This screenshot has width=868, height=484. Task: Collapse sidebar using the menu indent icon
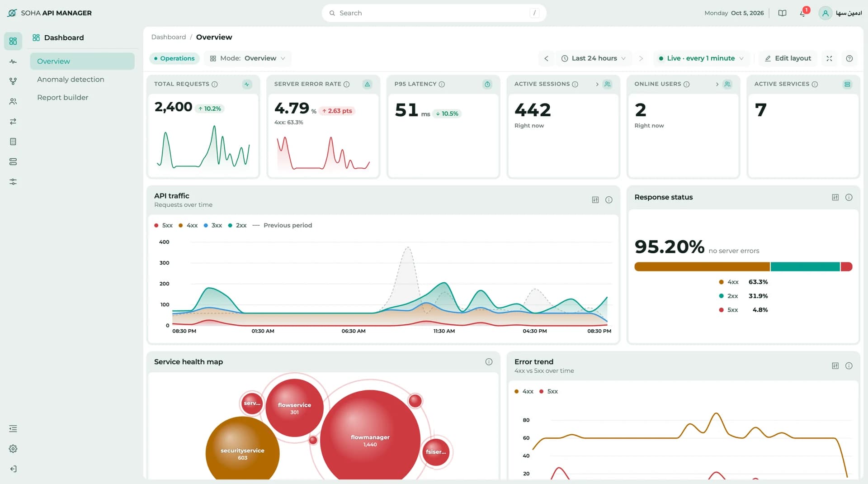(x=13, y=429)
